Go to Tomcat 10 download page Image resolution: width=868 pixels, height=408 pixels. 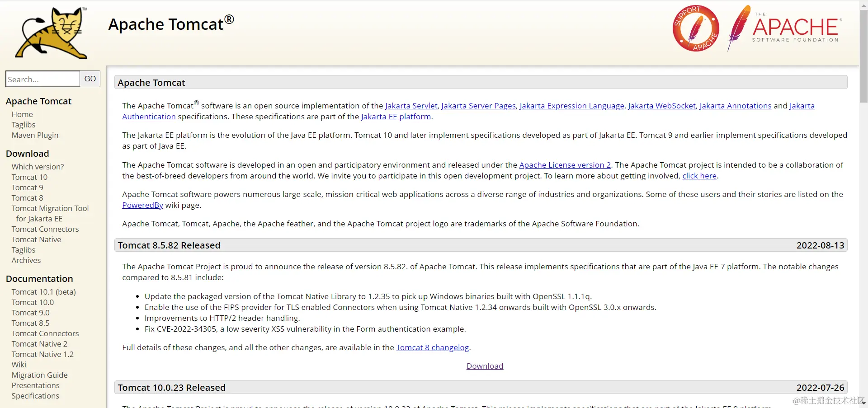(x=29, y=177)
